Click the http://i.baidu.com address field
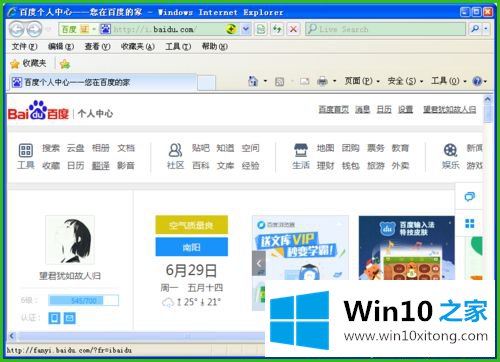Viewport: 500px width, 362px height. click(167, 29)
